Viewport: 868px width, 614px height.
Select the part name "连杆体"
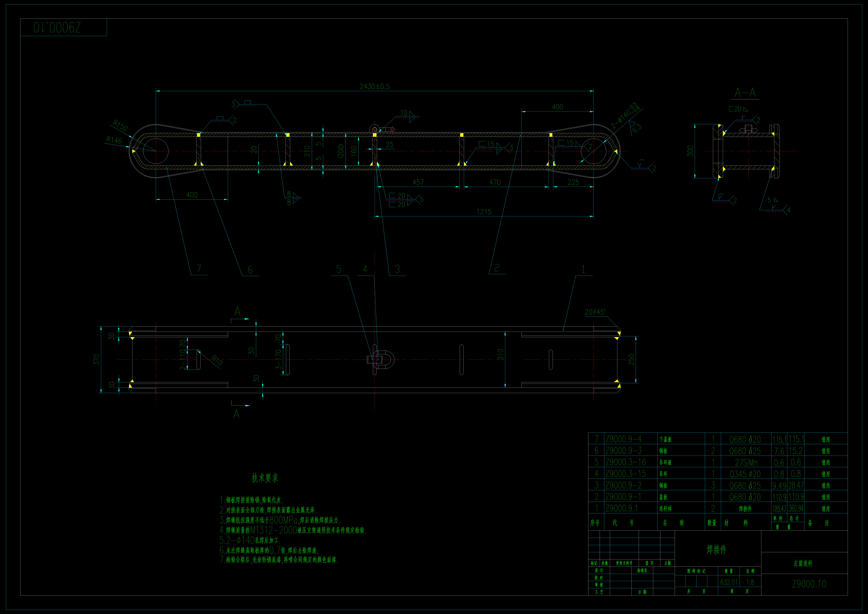(665, 509)
